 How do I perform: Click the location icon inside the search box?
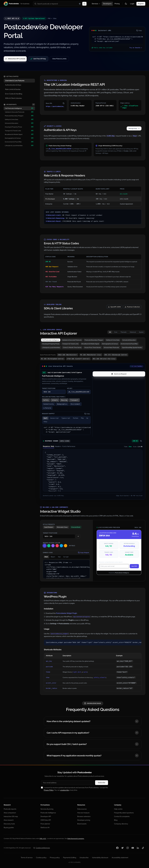tap(80, 4)
